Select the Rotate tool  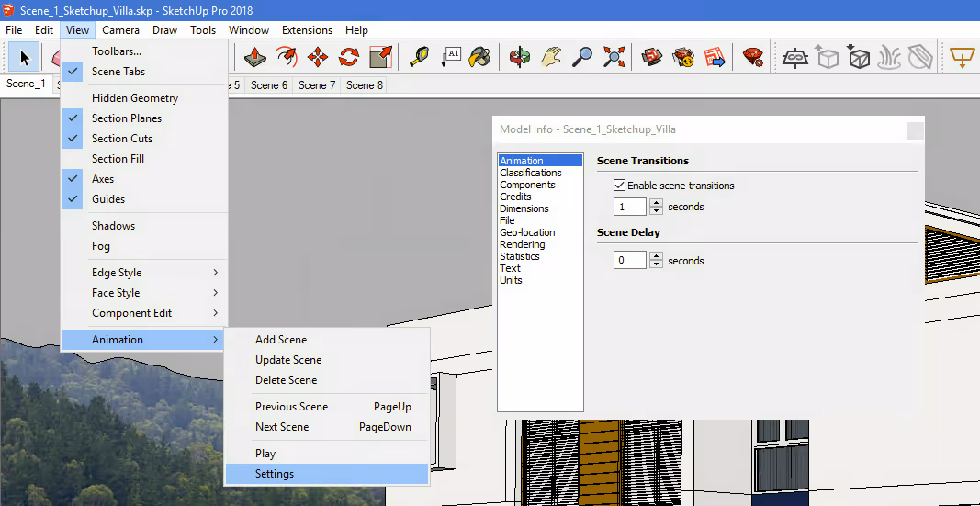click(x=349, y=58)
